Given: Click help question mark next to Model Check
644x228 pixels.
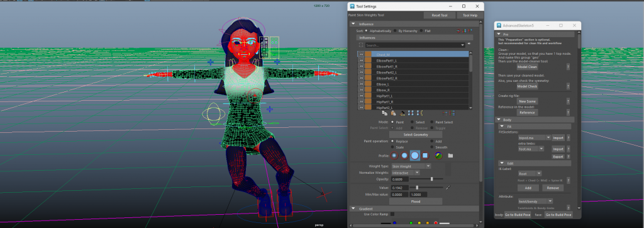Looking at the screenshot, I should coord(568,86).
